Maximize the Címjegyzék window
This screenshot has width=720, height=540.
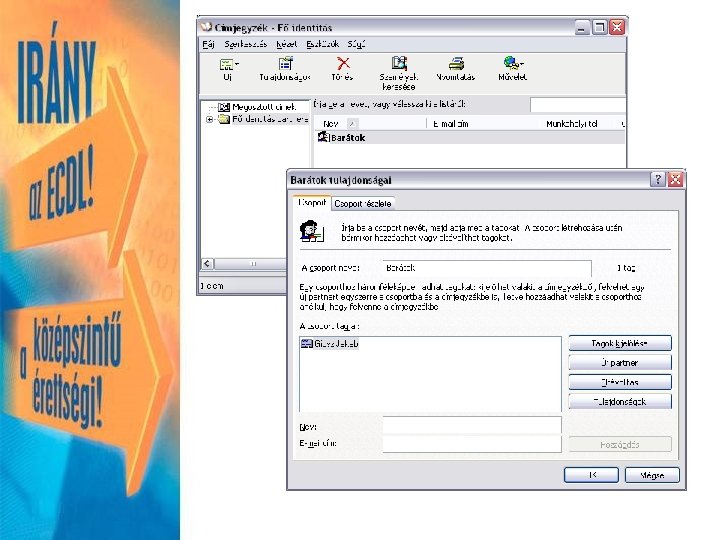click(x=599, y=27)
